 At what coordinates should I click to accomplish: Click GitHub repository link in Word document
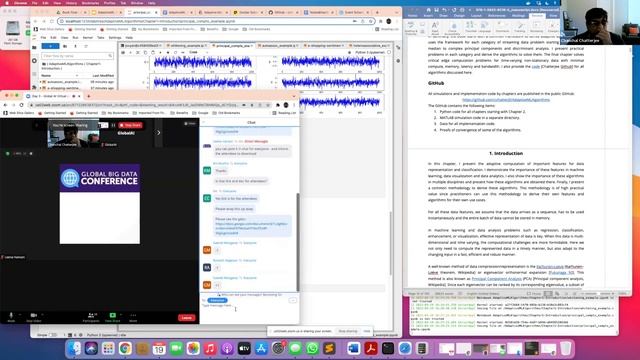click(x=506, y=100)
